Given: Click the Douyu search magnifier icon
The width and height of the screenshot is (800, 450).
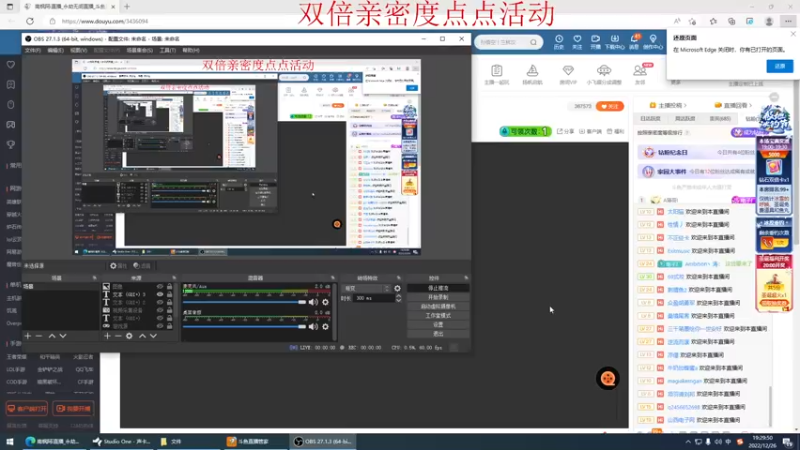Looking at the screenshot, I should tap(533, 42).
